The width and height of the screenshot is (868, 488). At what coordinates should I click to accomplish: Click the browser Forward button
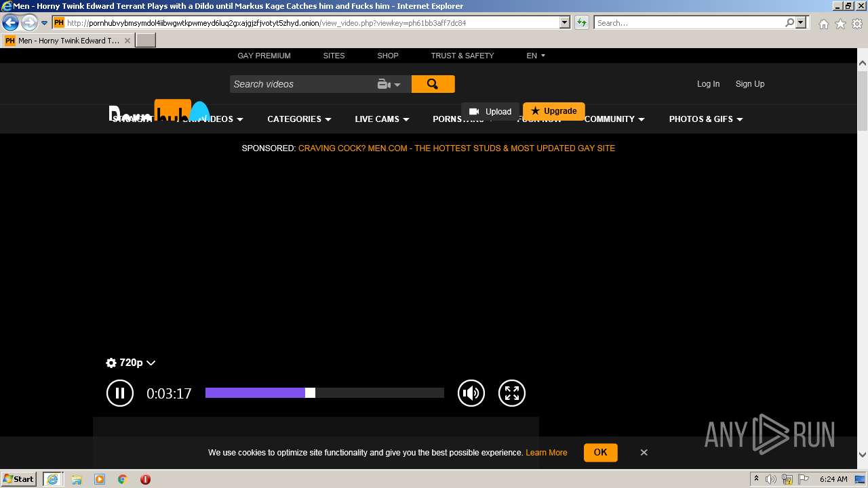(x=29, y=22)
